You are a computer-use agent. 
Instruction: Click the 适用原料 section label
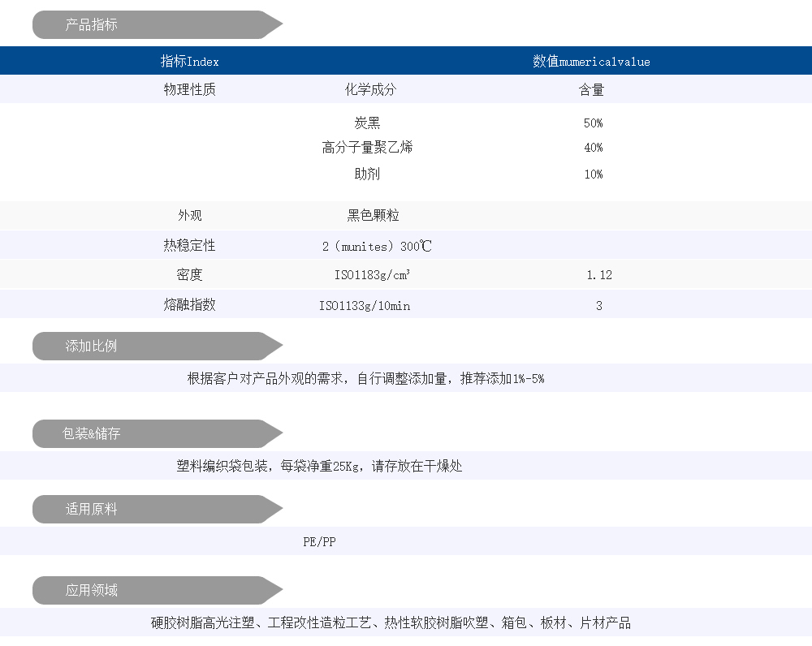(91, 510)
